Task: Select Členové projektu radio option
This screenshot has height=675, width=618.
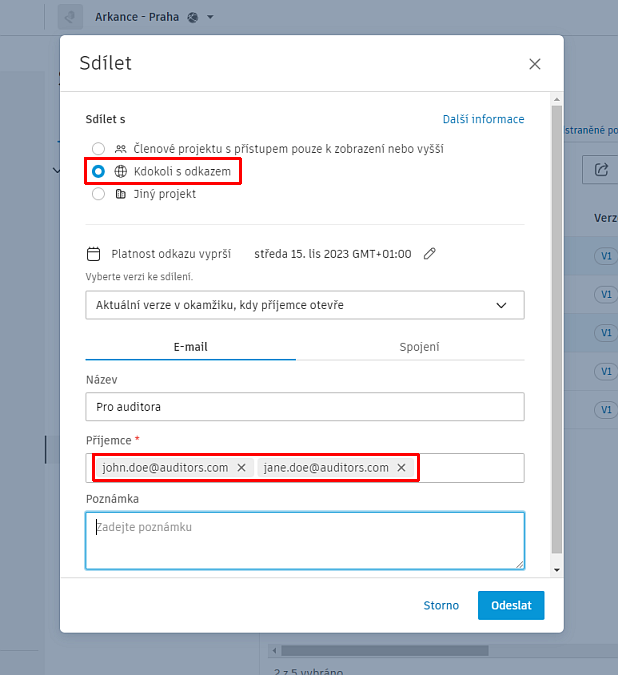Action: coord(98,149)
